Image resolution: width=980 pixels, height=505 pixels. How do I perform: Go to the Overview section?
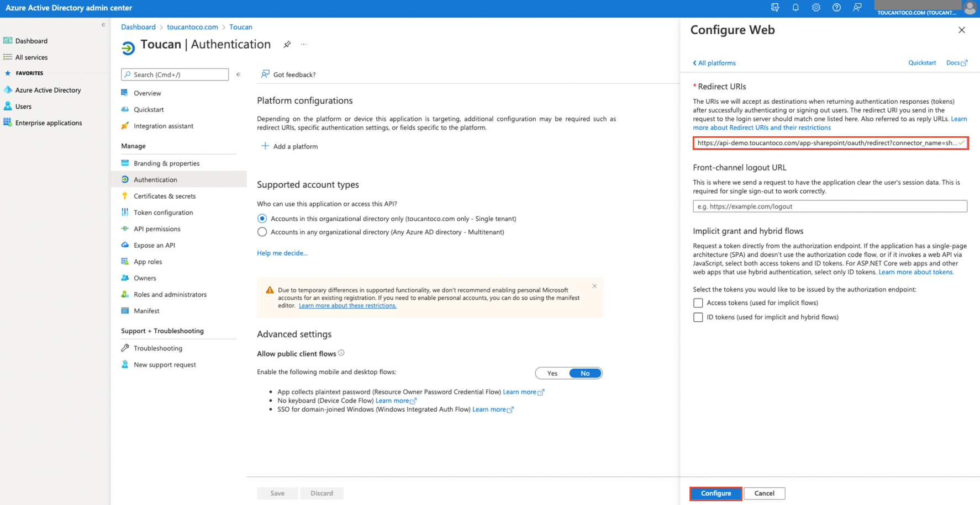[147, 93]
